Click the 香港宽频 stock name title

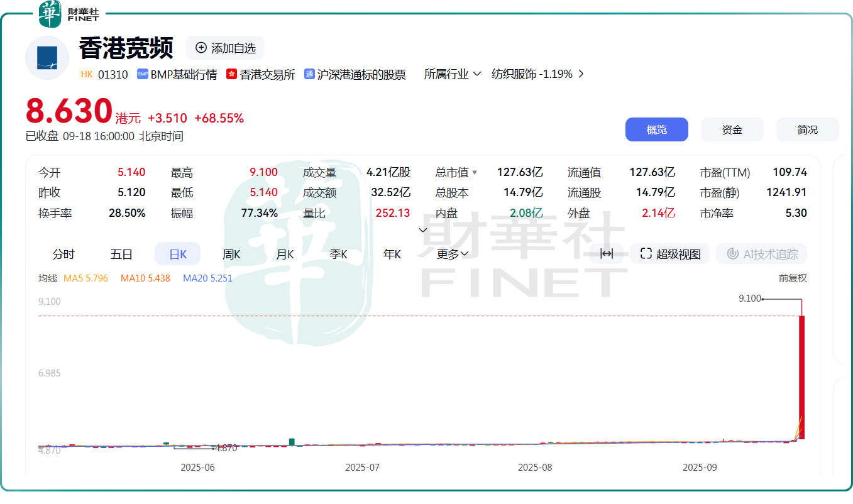click(126, 48)
